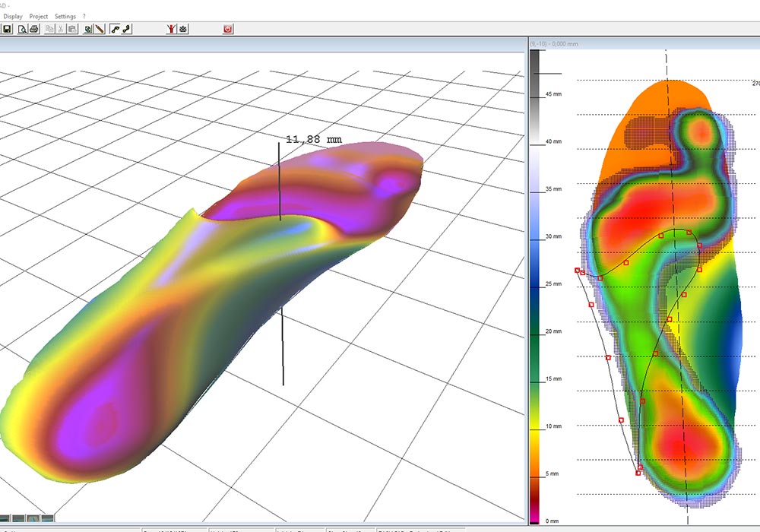Click the Copy icon in toolbar
Viewport: 760px width, 532px height.
click(x=49, y=29)
